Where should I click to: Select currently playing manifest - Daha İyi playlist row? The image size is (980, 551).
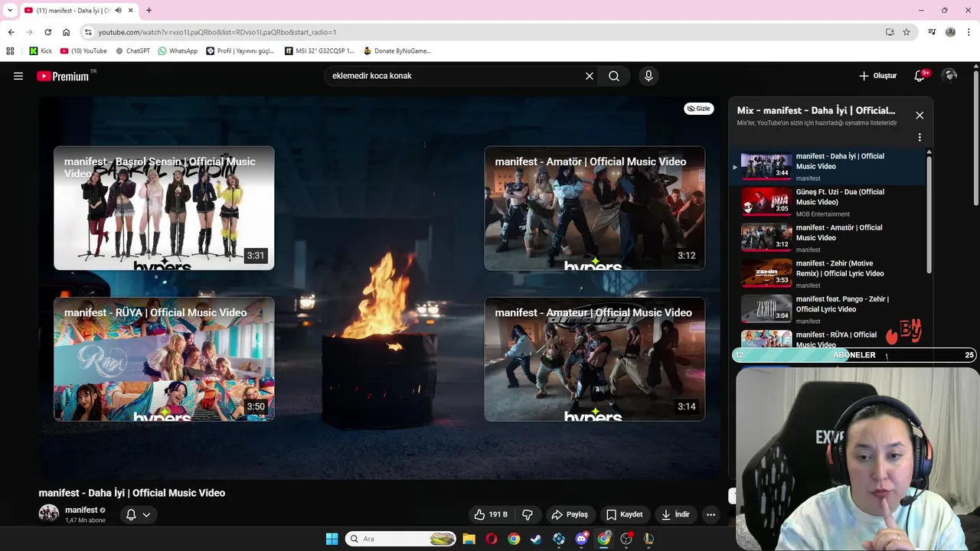click(x=829, y=167)
